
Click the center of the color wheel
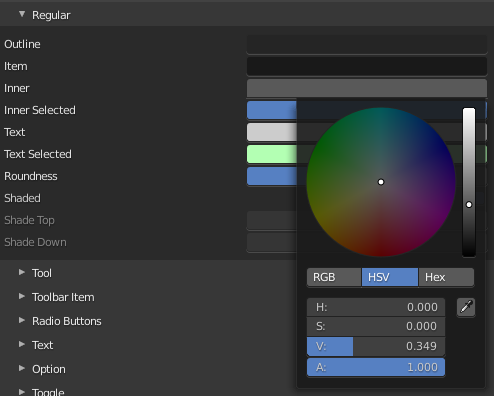[x=381, y=182]
